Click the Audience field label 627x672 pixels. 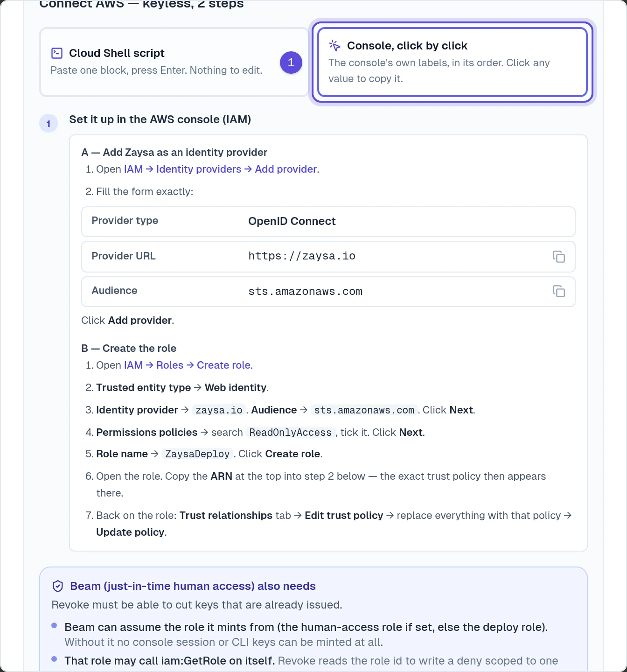tap(114, 290)
